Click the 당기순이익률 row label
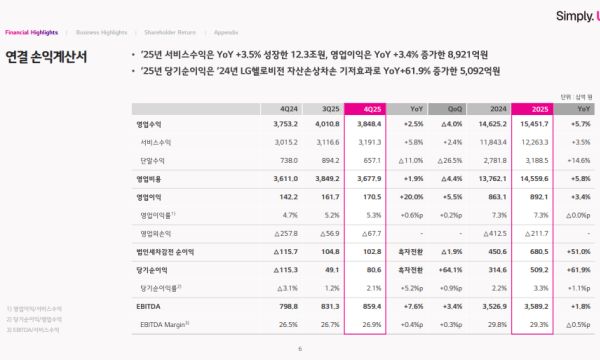The height and width of the screenshot is (360, 600). 161,288
